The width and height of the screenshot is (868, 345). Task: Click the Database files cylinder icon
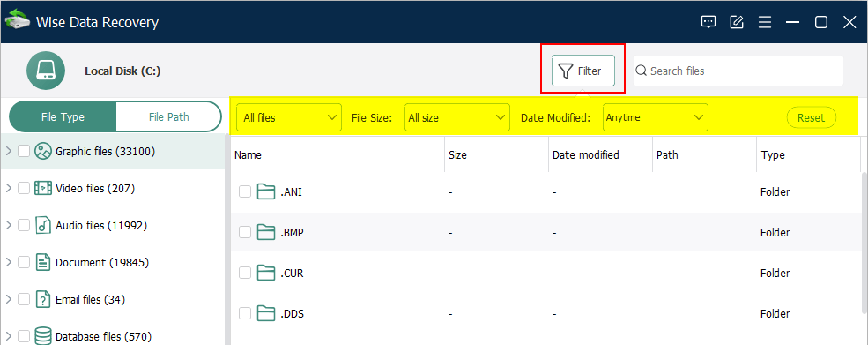[42, 336]
